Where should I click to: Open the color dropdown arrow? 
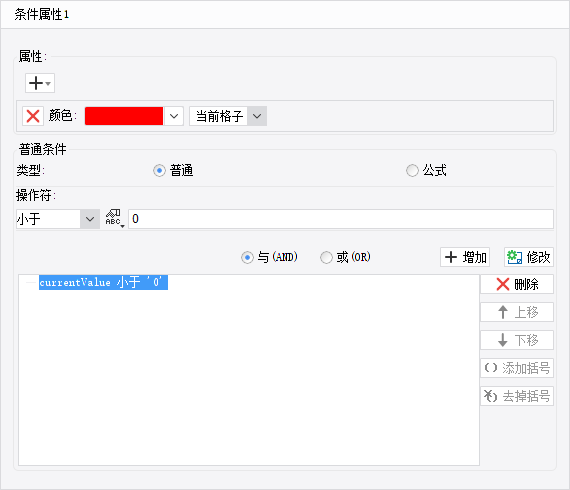coord(174,116)
